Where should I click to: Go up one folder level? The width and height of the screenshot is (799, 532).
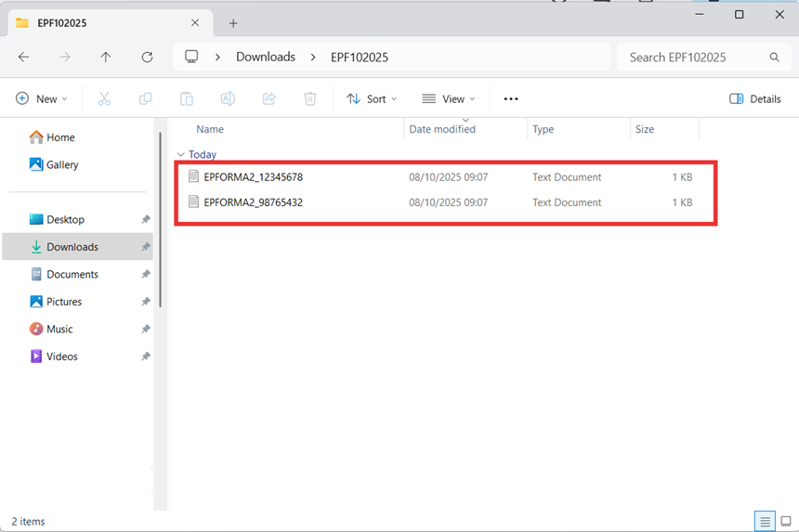pos(106,58)
